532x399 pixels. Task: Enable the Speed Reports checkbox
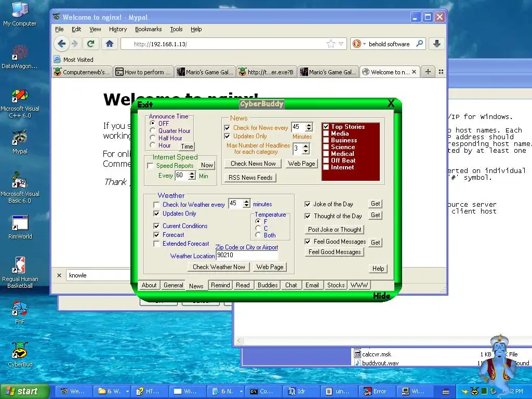point(150,166)
